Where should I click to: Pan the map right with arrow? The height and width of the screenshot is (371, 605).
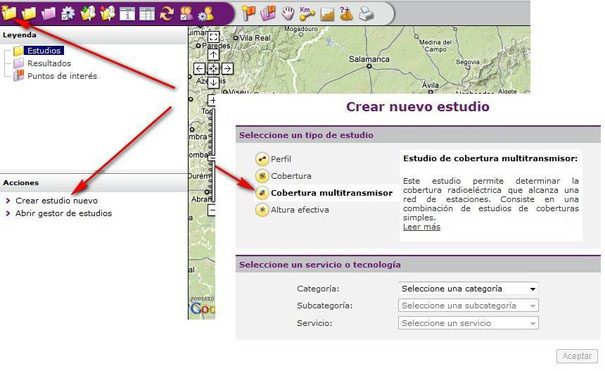tap(228, 69)
